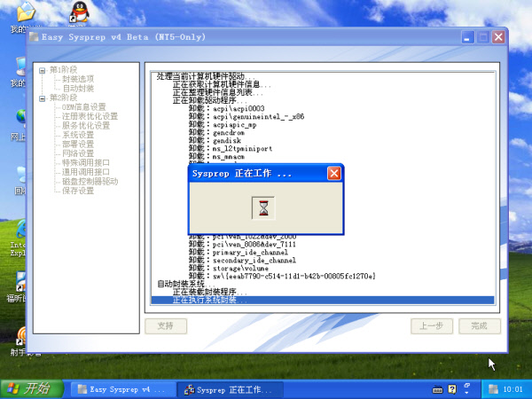This screenshot has width=532, height=399.
Task: Click log entry acpi\genuineintel_-_x86
Action: click(x=246, y=117)
